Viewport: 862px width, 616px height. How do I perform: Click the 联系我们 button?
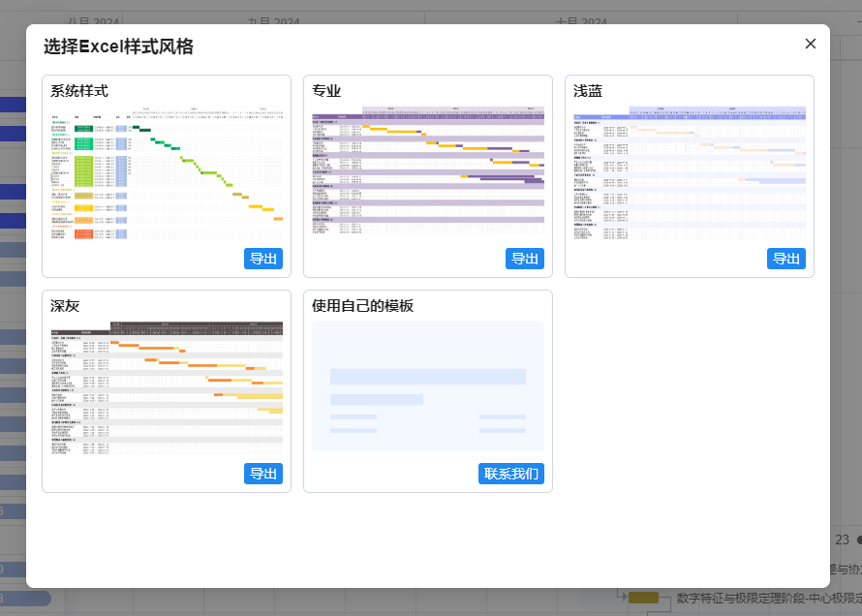(x=511, y=474)
